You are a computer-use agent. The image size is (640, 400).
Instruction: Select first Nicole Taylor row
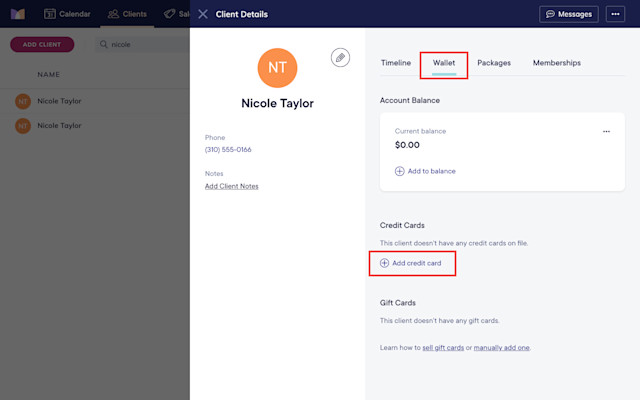tap(95, 101)
